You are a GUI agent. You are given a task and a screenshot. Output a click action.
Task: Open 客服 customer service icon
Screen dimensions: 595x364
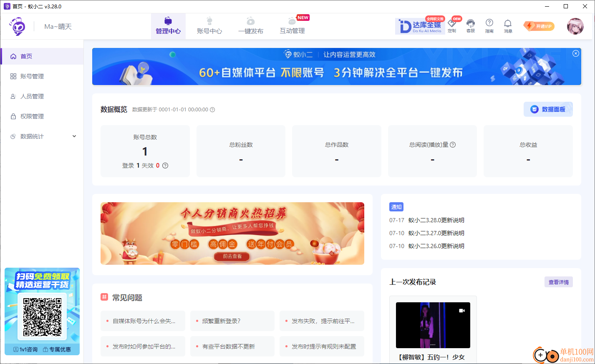471,26
